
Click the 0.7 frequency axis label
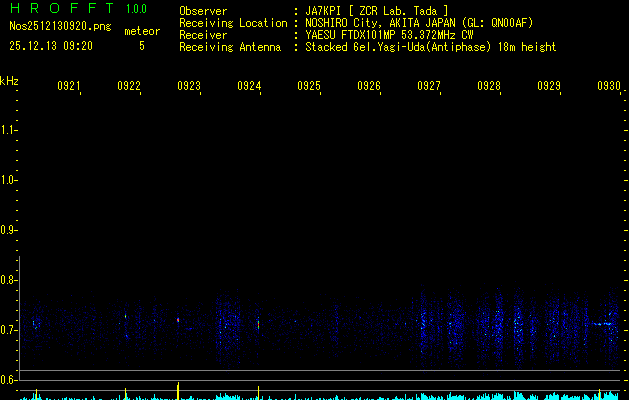[x=9, y=330]
